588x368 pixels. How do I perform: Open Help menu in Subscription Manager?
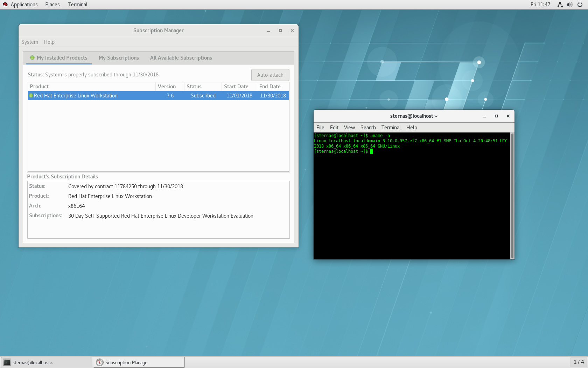[x=49, y=42]
